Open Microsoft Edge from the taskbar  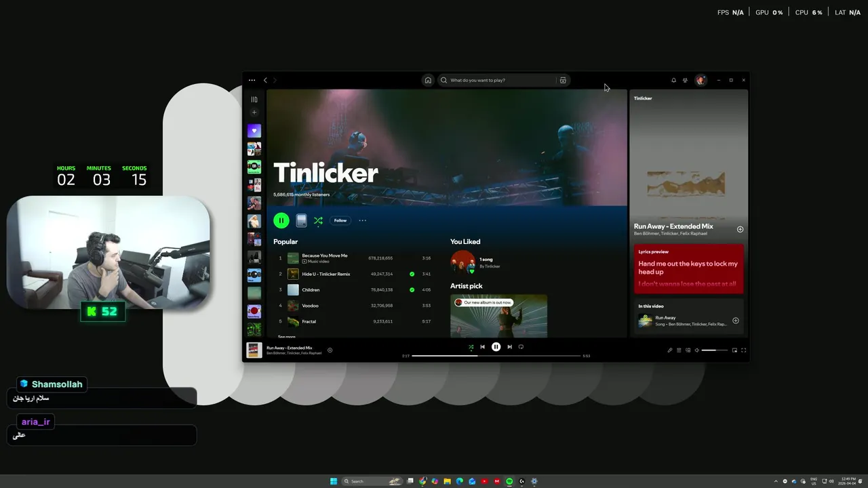[x=460, y=481]
